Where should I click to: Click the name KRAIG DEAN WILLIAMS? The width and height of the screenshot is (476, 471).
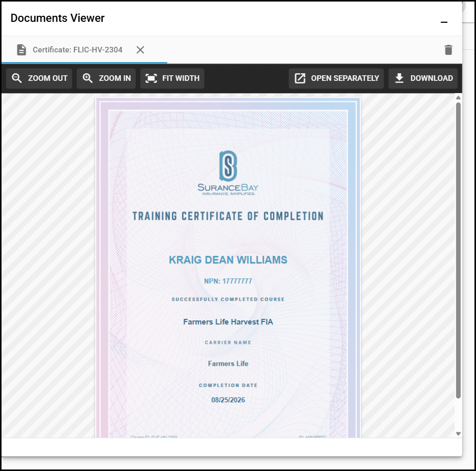coord(228,260)
